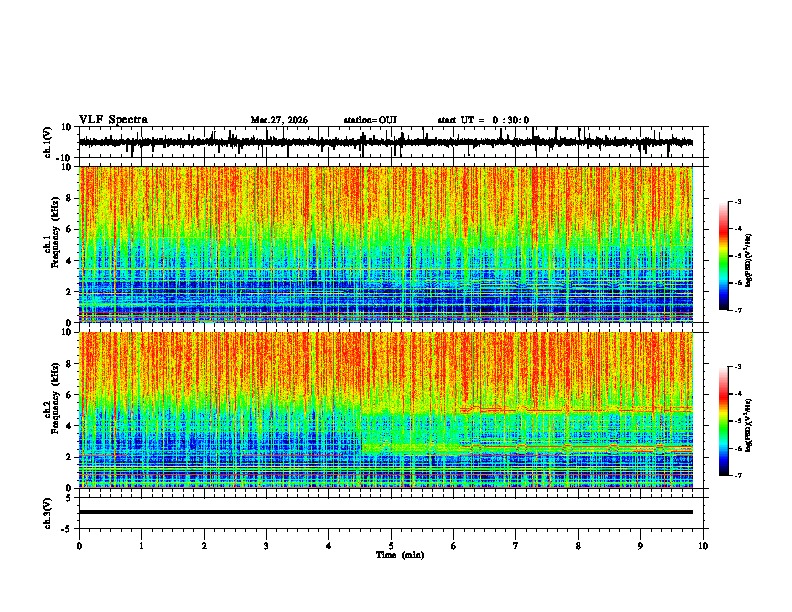Click the "VLF Spectra" plot title

(x=113, y=119)
